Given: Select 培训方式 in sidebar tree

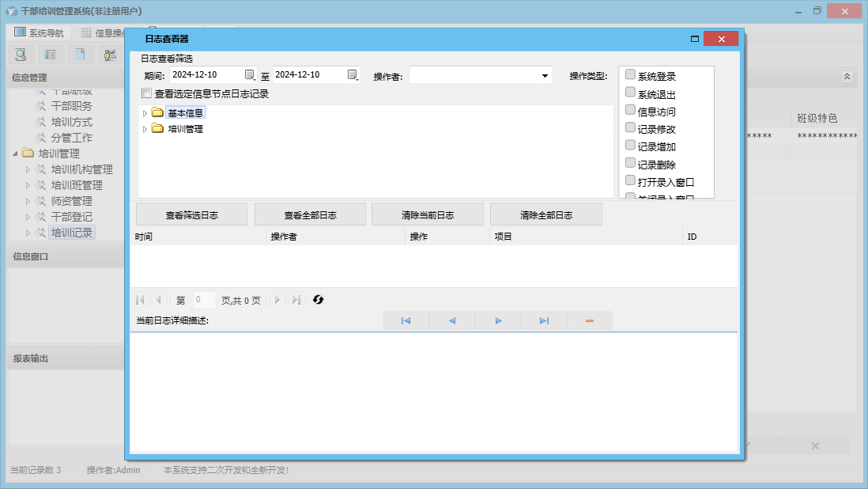Looking at the screenshot, I should click(x=71, y=122).
